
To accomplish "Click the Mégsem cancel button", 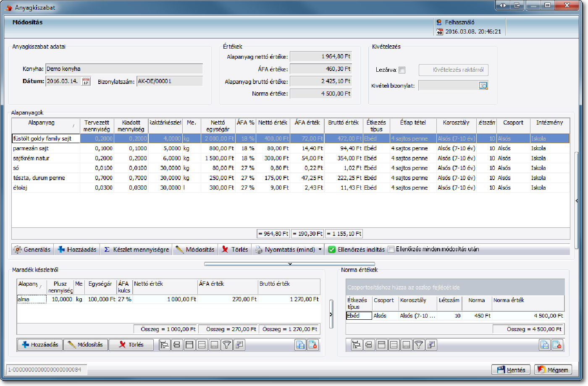I will 553,370.
